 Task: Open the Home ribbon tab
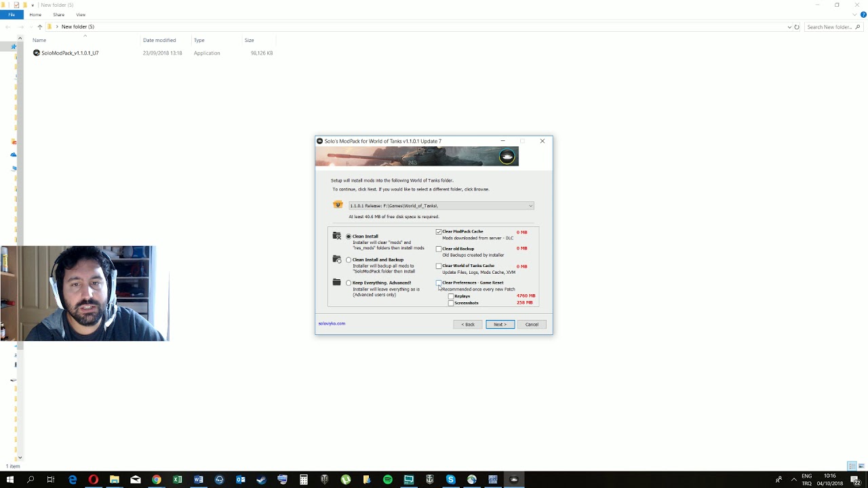click(35, 15)
